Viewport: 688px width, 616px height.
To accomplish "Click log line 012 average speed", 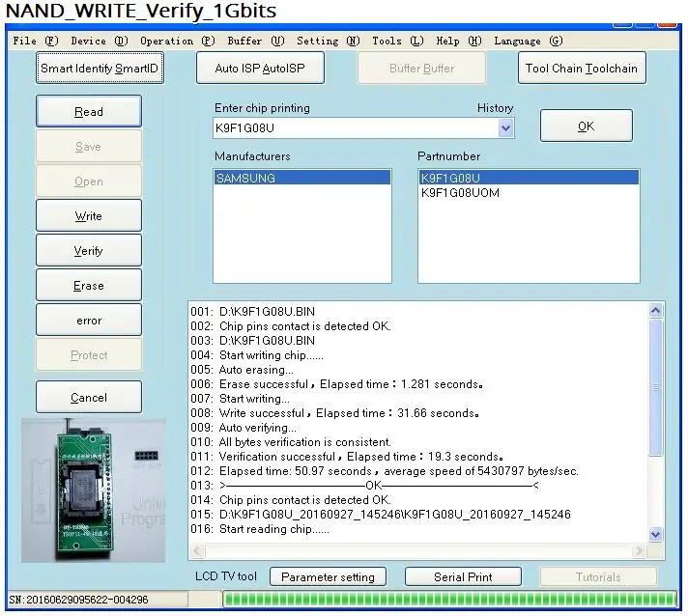I will point(385,470).
